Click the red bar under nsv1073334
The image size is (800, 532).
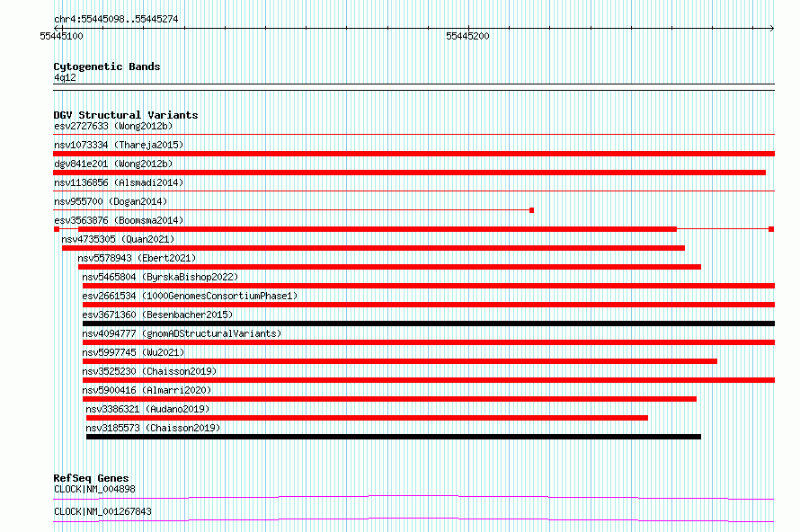pyautogui.click(x=413, y=154)
